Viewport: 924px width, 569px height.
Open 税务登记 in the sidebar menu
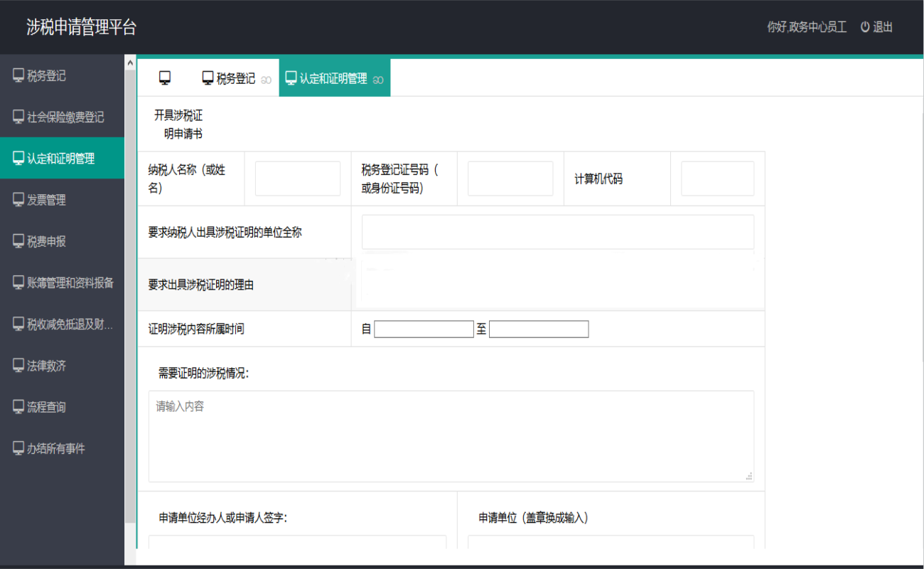click(62, 75)
